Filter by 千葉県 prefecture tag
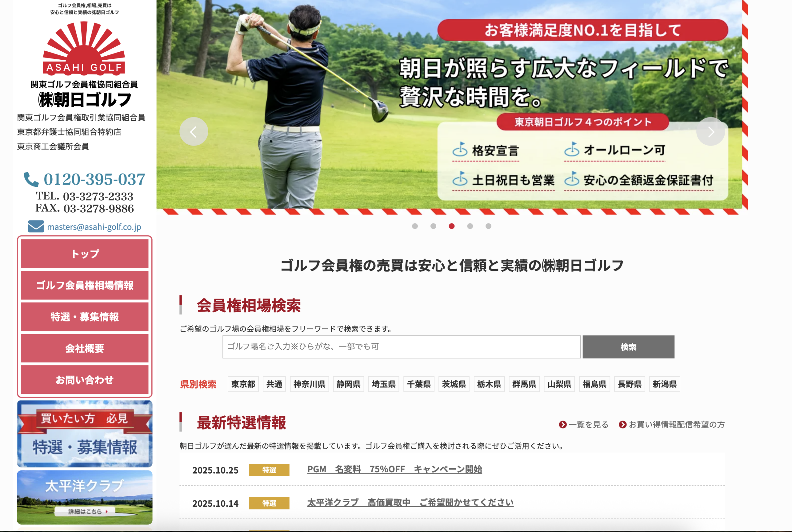The image size is (792, 532). click(x=418, y=384)
